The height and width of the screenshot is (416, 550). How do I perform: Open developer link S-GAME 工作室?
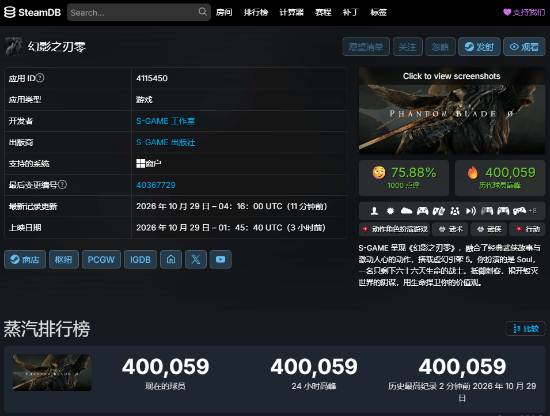coord(166,121)
